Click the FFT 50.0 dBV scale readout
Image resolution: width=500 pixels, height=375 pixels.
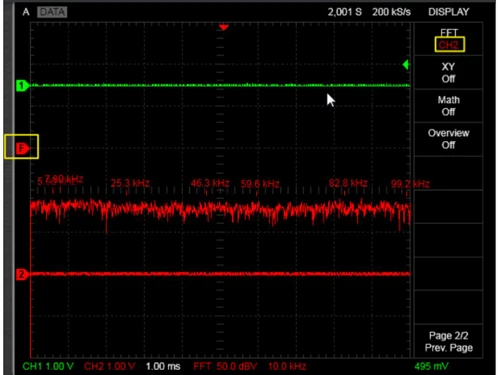click(x=225, y=366)
